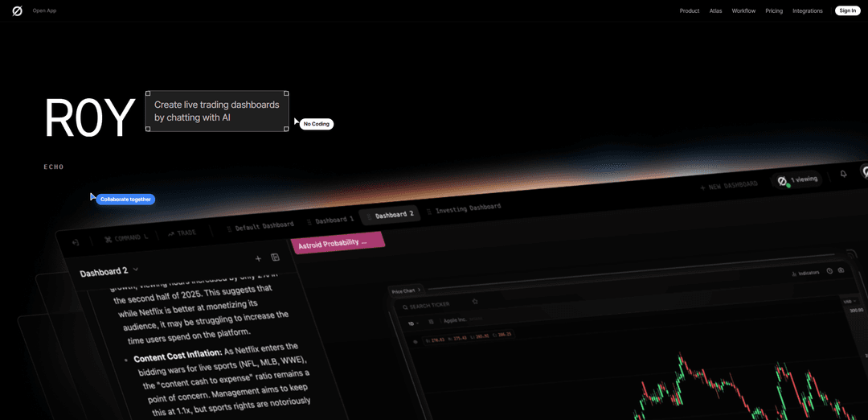Open the Indicators chart option

coord(805,273)
